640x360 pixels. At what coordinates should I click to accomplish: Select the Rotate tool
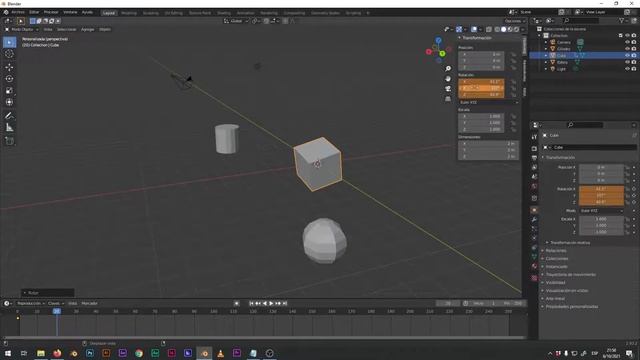click(9, 79)
